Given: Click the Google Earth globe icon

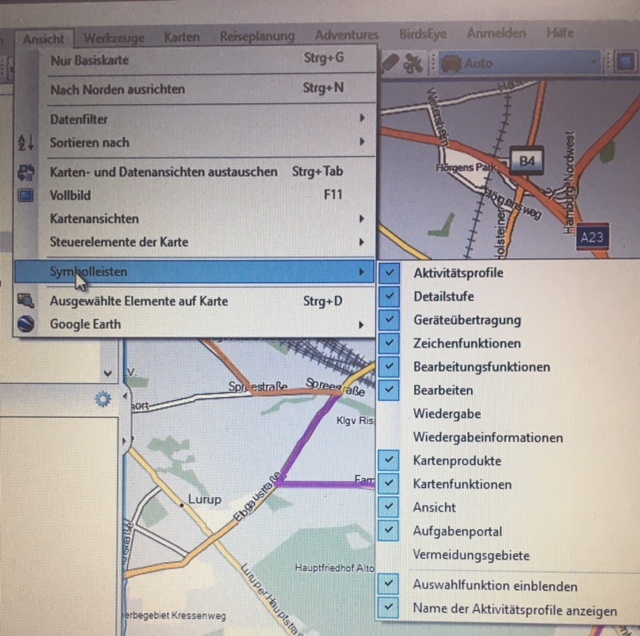Looking at the screenshot, I should (x=27, y=324).
